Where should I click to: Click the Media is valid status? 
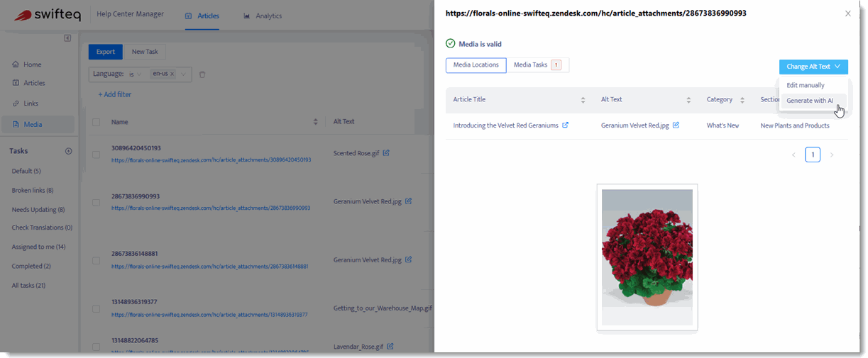click(473, 44)
